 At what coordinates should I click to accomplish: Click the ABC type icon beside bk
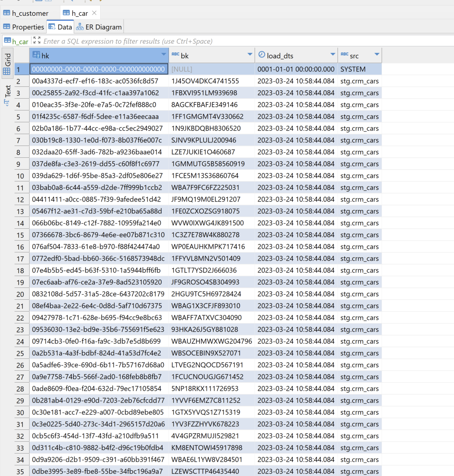pos(175,54)
